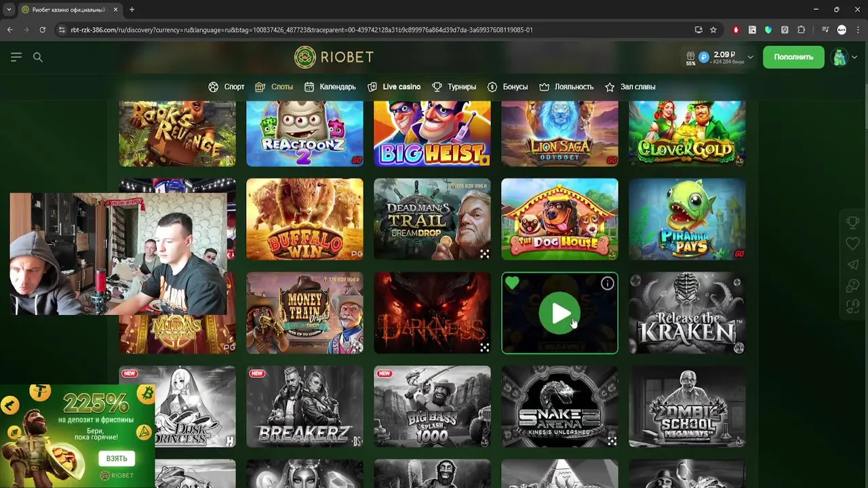Image resolution: width=868 pixels, height=488 pixels.
Task: Open the Release the Kraken slot
Action: (x=687, y=313)
